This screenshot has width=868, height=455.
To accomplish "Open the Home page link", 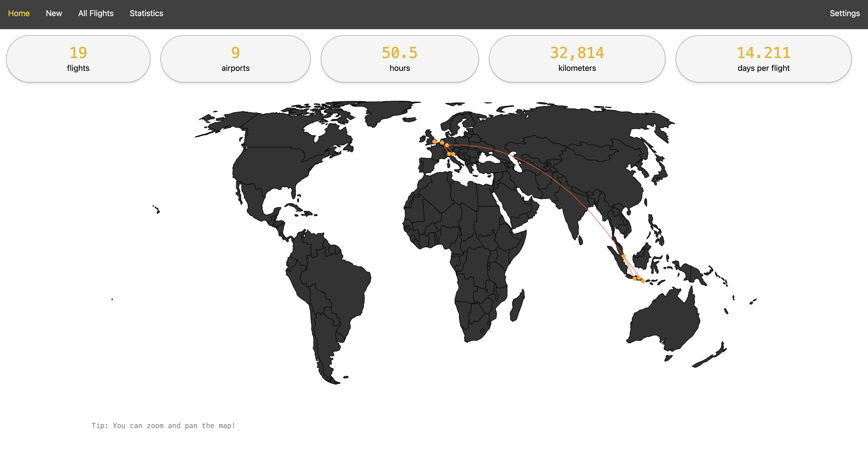I will tap(19, 14).
